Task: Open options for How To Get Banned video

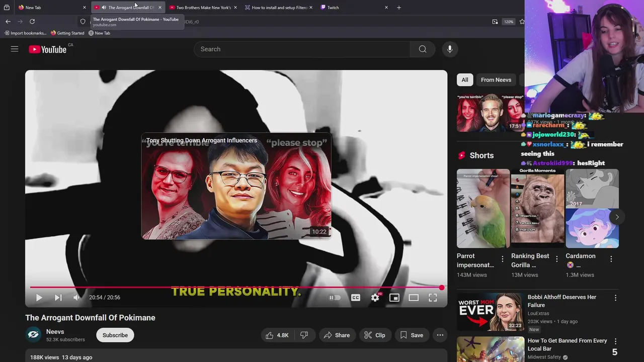Action: point(615,342)
